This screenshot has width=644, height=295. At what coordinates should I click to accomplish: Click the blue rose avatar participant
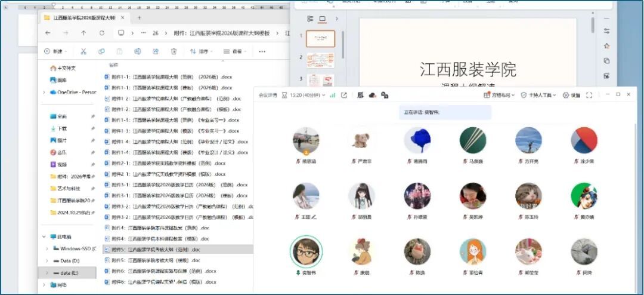click(x=417, y=140)
